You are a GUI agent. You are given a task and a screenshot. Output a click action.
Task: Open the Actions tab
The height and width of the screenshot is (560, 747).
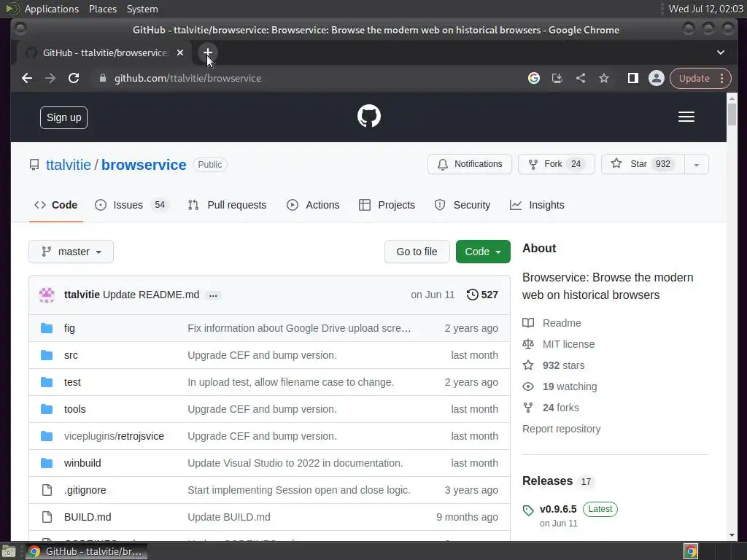[313, 205]
